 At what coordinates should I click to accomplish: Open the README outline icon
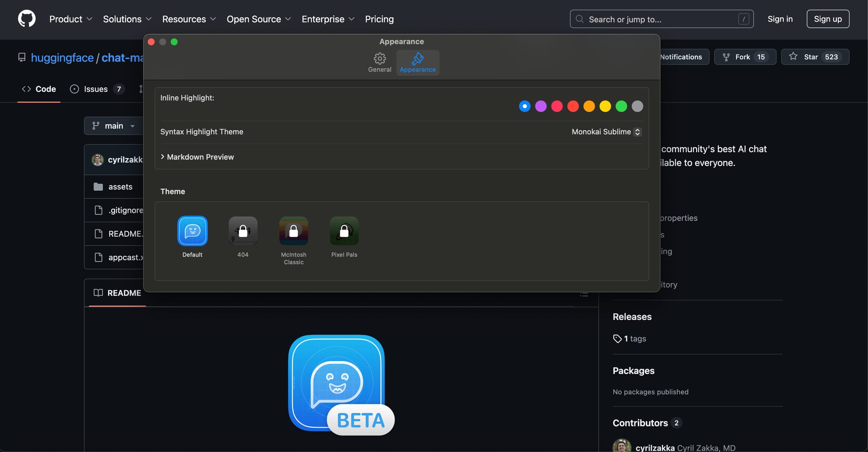pyautogui.click(x=584, y=294)
